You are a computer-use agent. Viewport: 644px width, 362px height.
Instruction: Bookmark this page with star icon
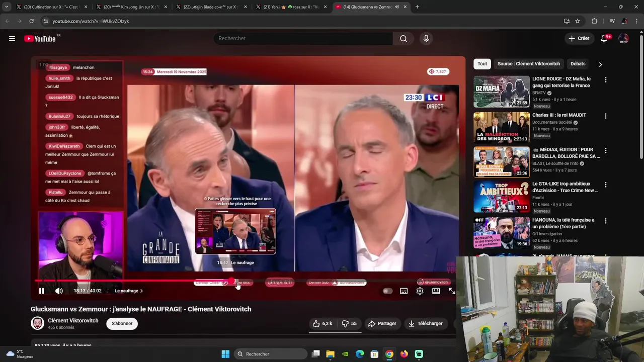[x=578, y=21]
